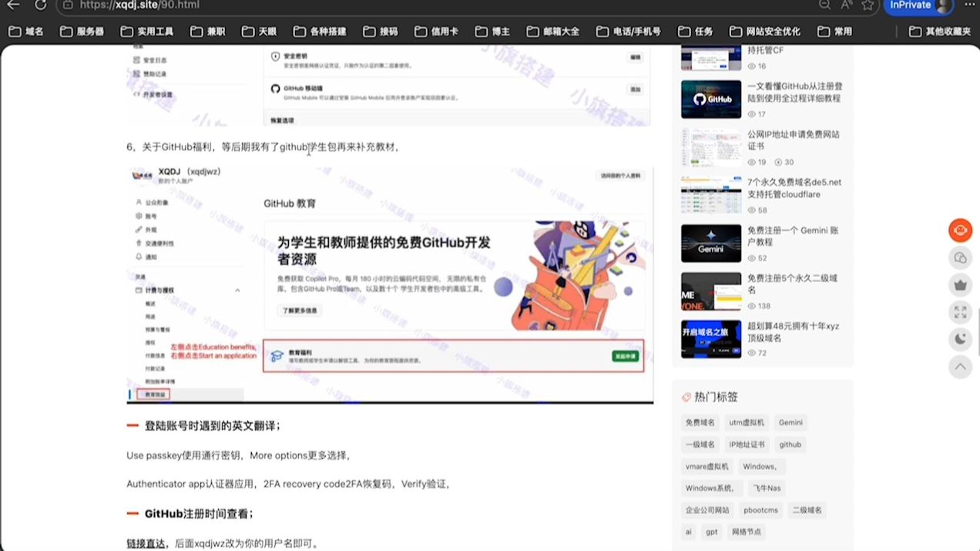Select the IP地址证书 tag
This screenshot has width=980, height=551.
[747, 445]
